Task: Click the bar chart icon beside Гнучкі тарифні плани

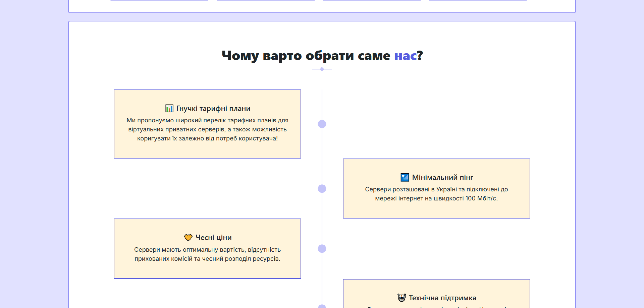Action: tap(169, 109)
